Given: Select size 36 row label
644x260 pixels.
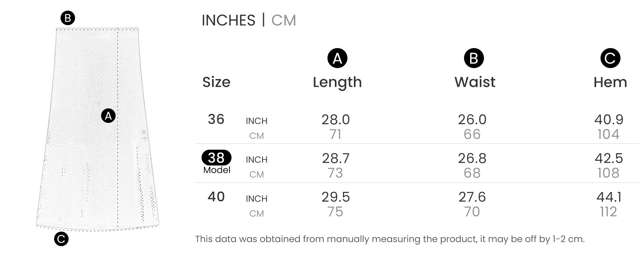Looking at the screenshot, I should pyautogui.click(x=216, y=119).
